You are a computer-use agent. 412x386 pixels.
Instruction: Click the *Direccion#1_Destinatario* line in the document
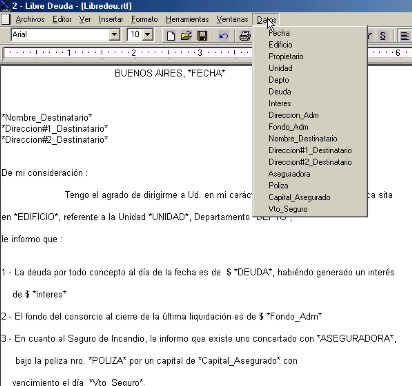pos(55,129)
